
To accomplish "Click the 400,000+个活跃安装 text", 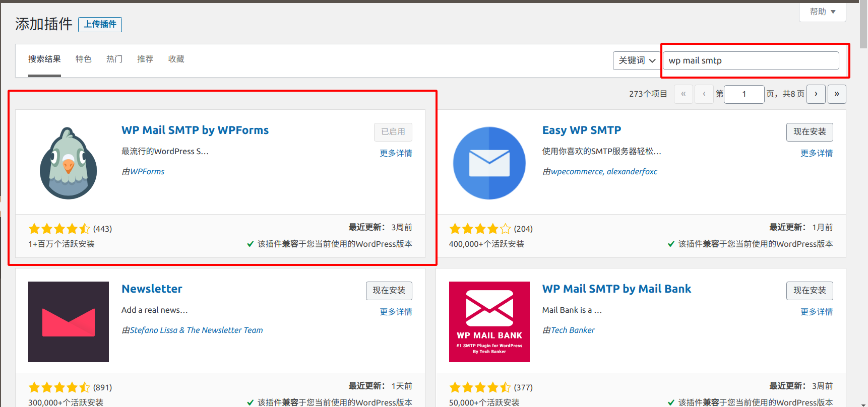I will click(486, 244).
